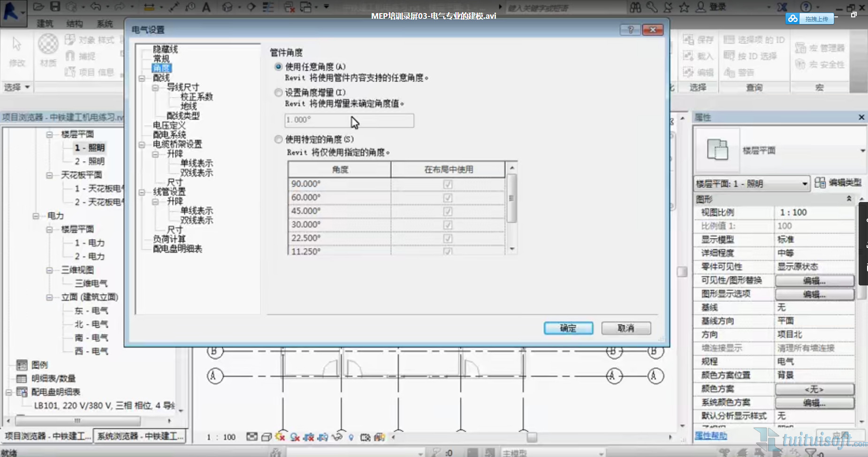Click the angle table vertical scrollbar thumb
The height and width of the screenshot is (457, 868).
click(x=512, y=198)
